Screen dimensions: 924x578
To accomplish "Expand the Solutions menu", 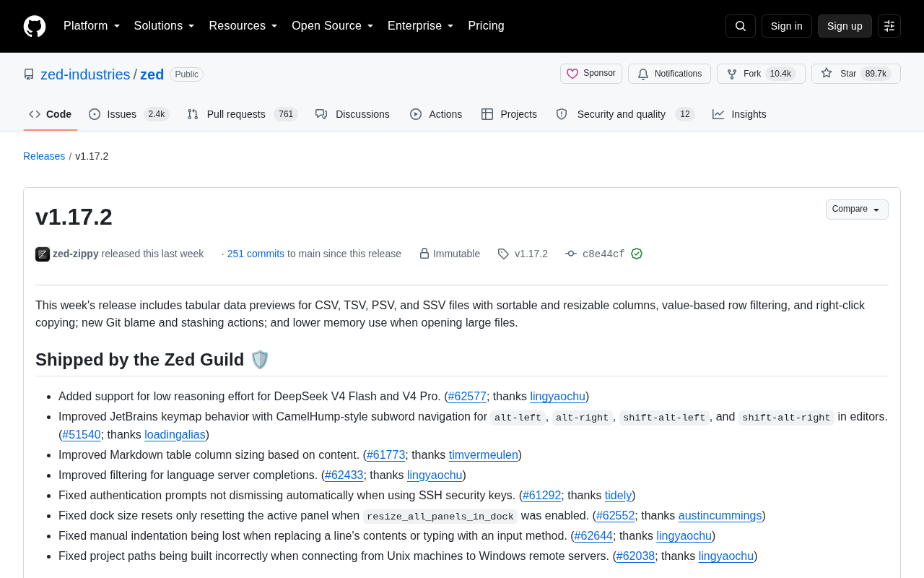I will click(x=165, y=26).
